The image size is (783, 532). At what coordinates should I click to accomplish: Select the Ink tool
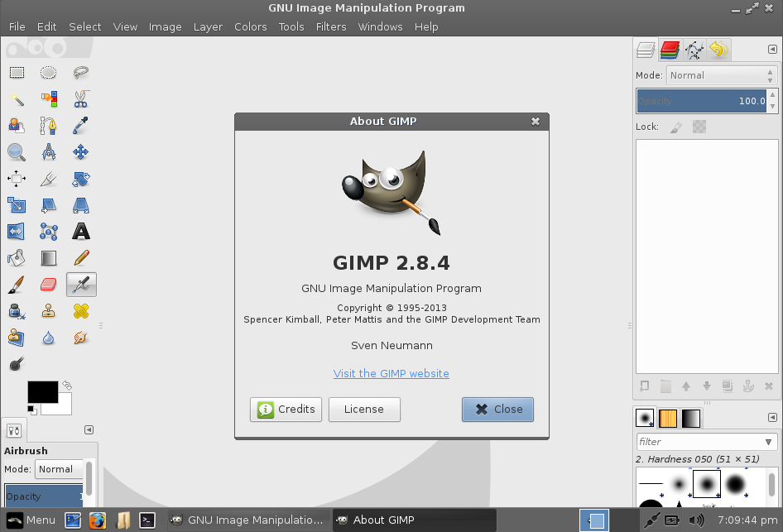[x=17, y=311]
